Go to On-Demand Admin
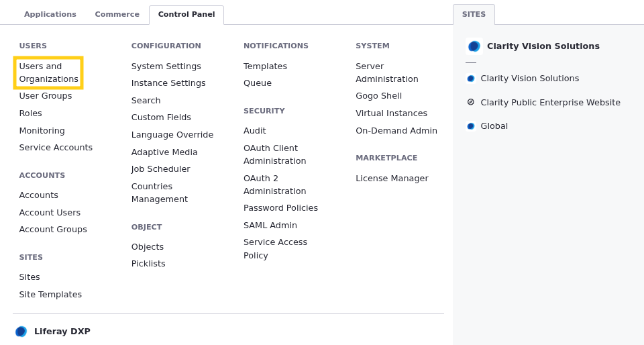 [x=396, y=131]
